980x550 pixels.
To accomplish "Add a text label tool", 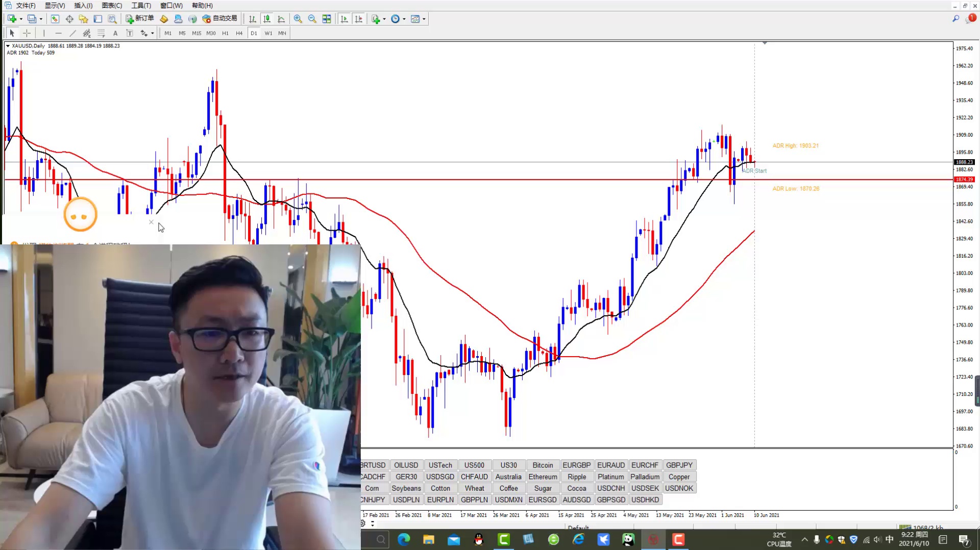I will [x=130, y=33].
